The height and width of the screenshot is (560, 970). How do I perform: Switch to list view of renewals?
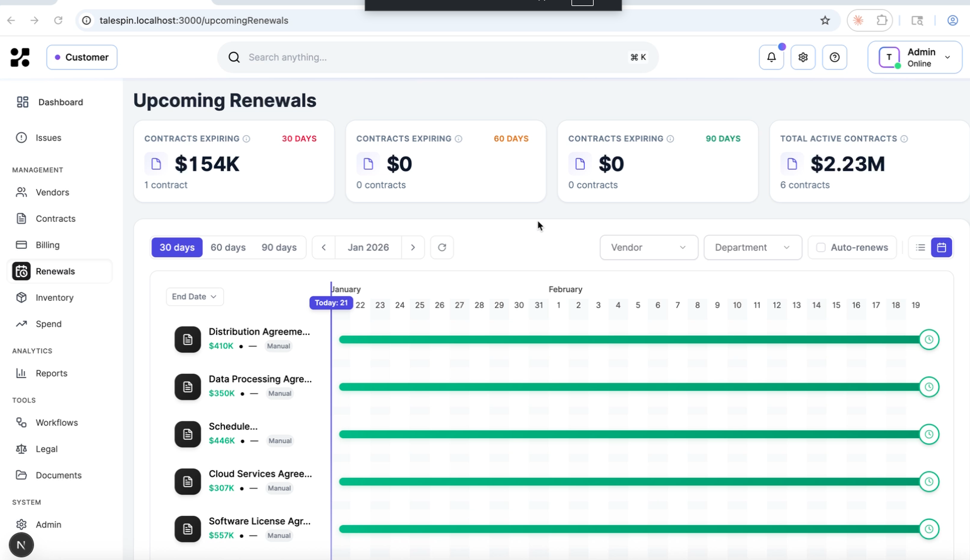(920, 247)
